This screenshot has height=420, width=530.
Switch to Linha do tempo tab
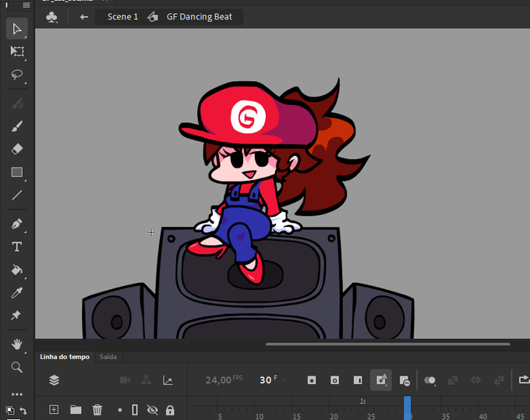pos(65,357)
